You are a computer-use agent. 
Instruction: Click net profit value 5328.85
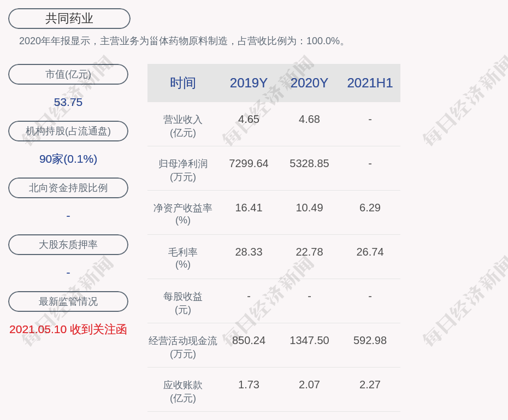tap(309, 163)
